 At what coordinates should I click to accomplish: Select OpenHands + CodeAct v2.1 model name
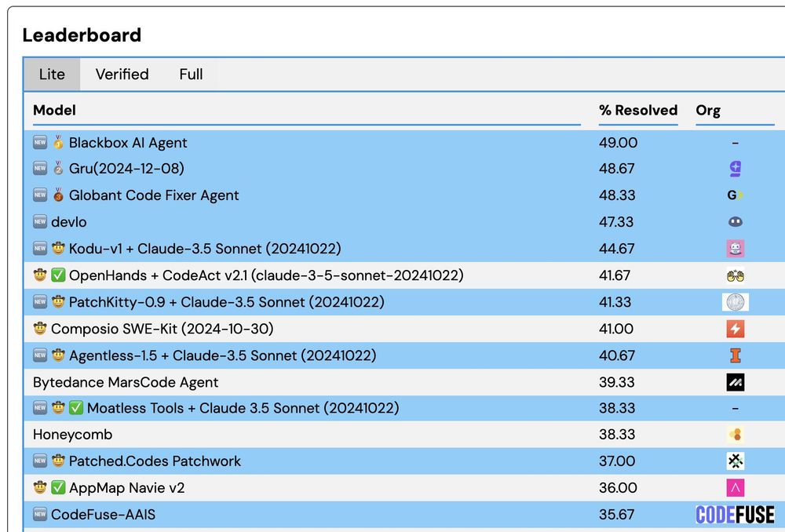[266, 275]
